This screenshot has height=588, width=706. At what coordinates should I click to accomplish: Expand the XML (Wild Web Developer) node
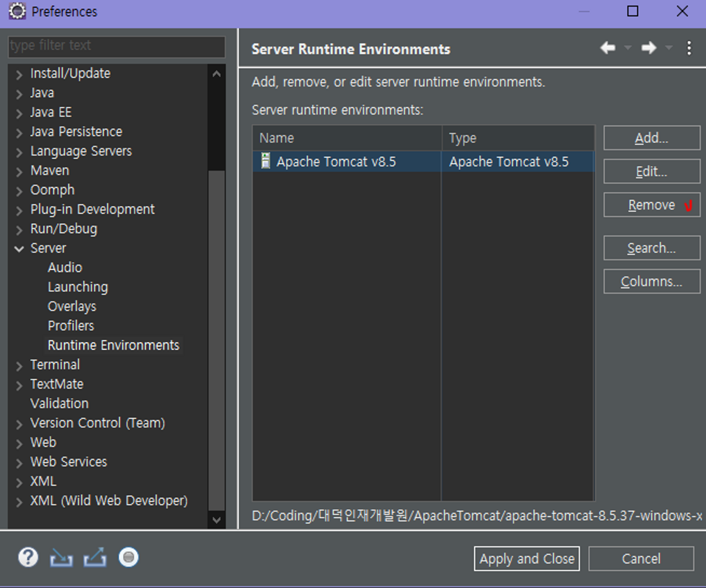pos(19,502)
